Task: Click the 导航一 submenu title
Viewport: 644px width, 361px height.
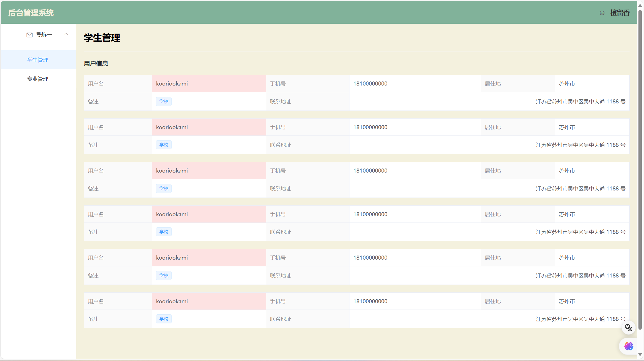Action: coord(44,35)
